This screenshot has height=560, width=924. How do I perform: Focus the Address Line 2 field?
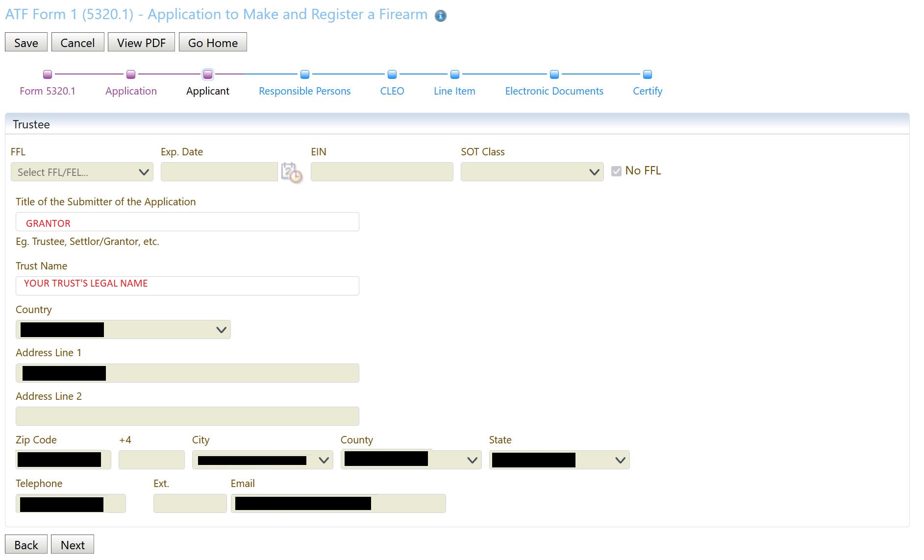pos(187,416)
